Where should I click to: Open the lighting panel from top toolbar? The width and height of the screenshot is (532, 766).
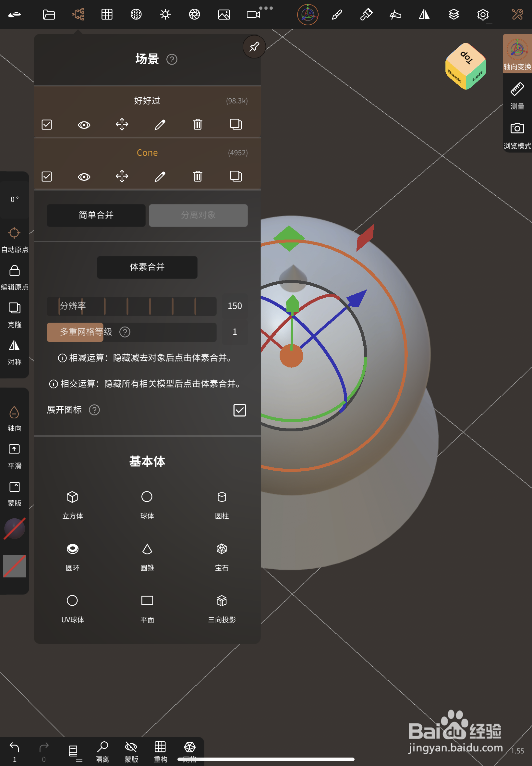pyautogui.click(x=165, y=14)
